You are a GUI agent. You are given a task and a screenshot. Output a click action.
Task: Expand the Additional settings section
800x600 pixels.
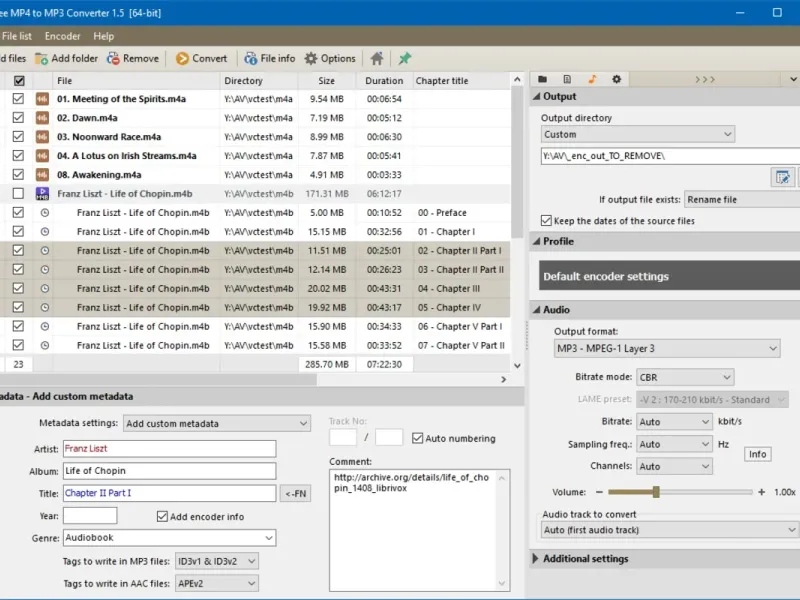pyautogui.click(x=585, y=559)
